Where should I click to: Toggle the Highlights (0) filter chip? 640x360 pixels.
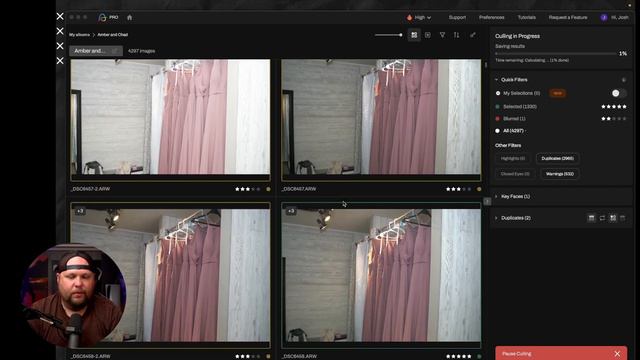[x=513, y=158]
